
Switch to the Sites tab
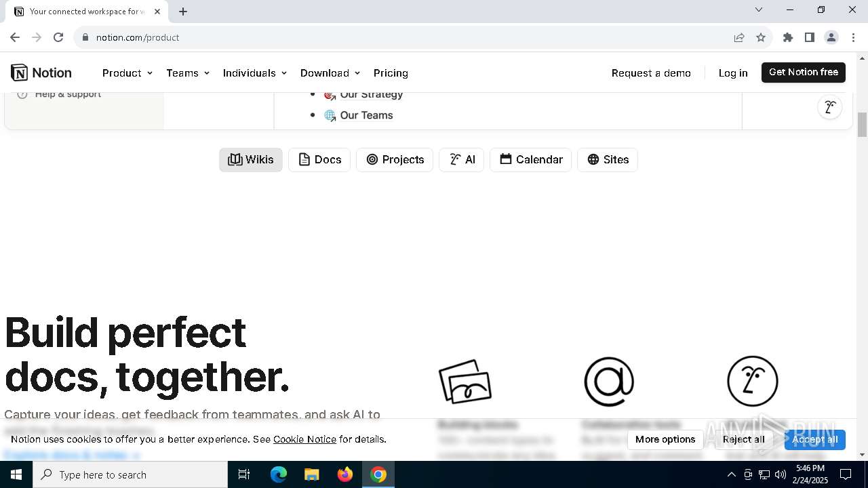click(x=608, y=159)
